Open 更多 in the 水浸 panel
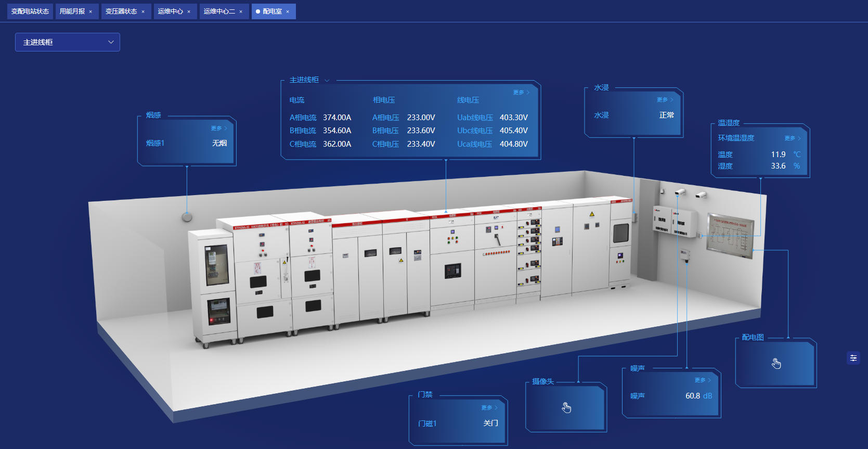868x449 pixels. [x=665, y=100]
